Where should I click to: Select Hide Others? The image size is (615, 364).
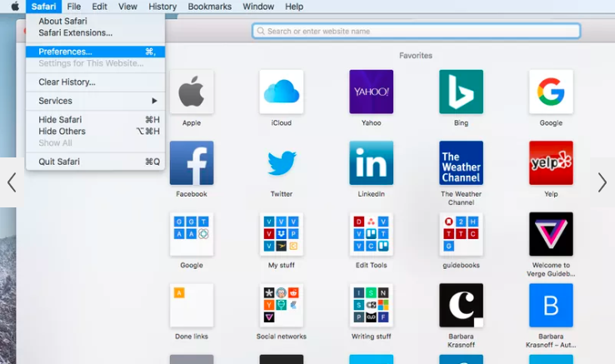pos(95,132)
